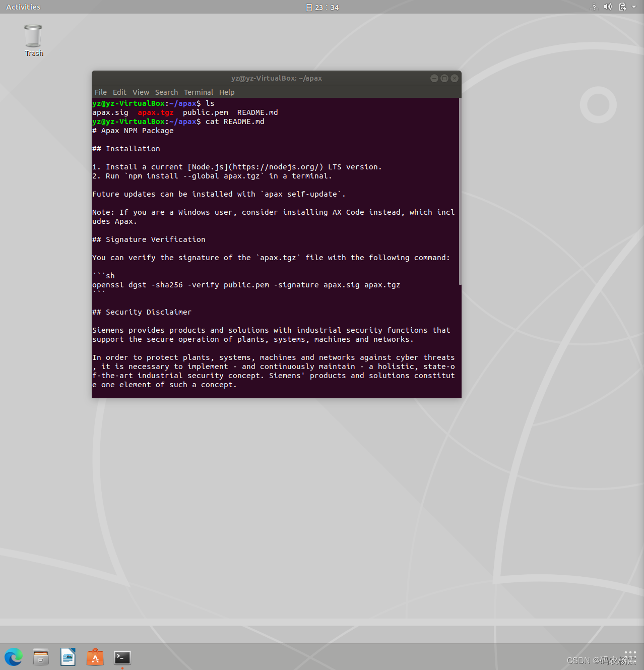
Task: Click README.md in ls output
Action: [x=257, y=112]
